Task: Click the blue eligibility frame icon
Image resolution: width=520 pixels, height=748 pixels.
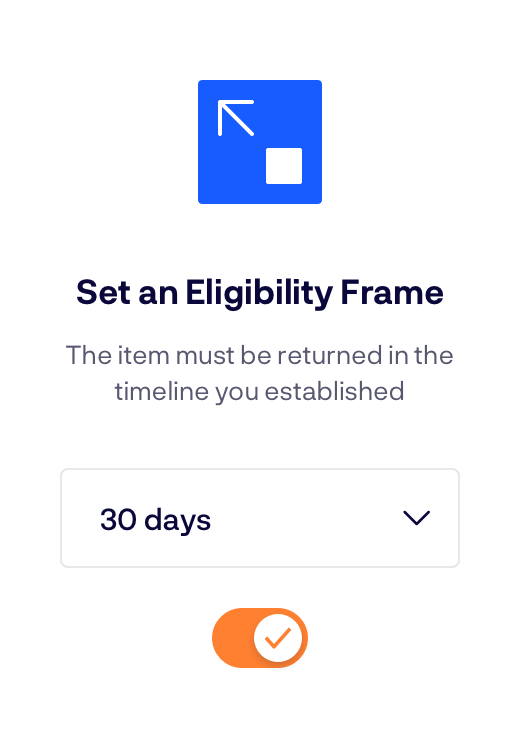Action: 260,142
